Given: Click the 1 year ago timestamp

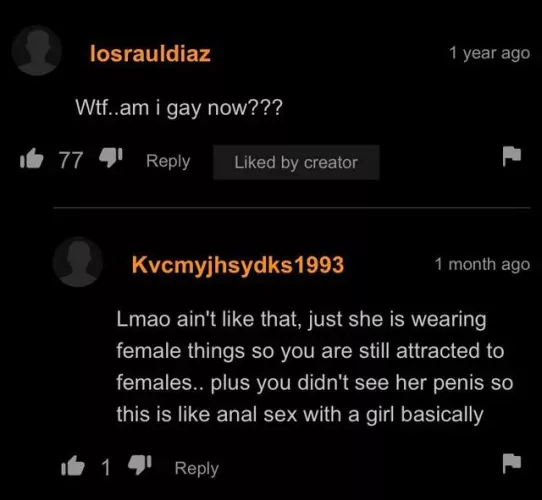Looking at the screenshot, I should coord(489,53).
